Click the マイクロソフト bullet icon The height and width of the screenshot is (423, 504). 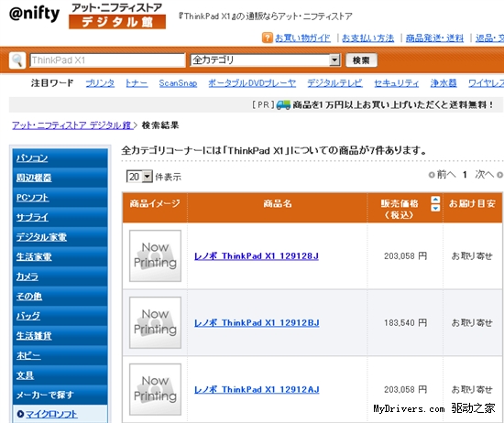(20, 414)
